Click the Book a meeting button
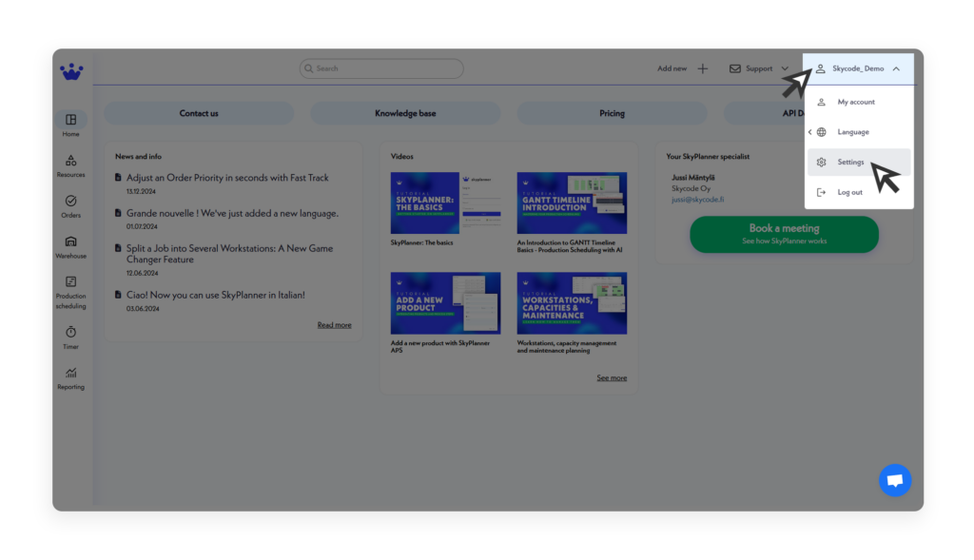The height and width of the screenshot is (560, 974). click(784, 234)
